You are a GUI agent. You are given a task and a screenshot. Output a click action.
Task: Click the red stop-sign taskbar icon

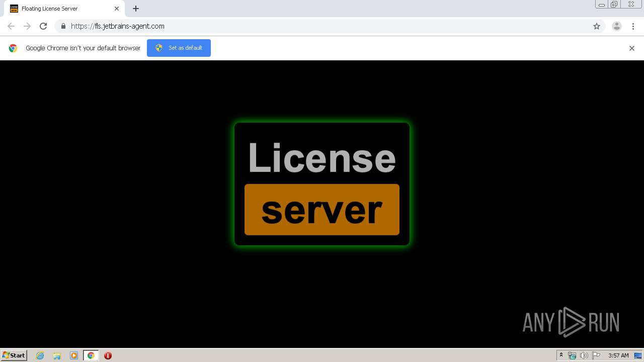(108, 355)
